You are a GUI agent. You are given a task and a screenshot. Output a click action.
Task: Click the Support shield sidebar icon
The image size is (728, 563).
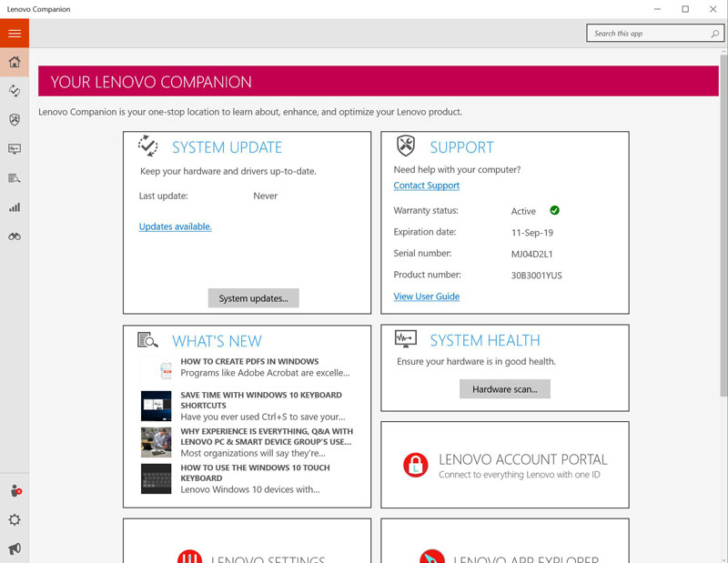pyautogui.click(x=15, y=120)
